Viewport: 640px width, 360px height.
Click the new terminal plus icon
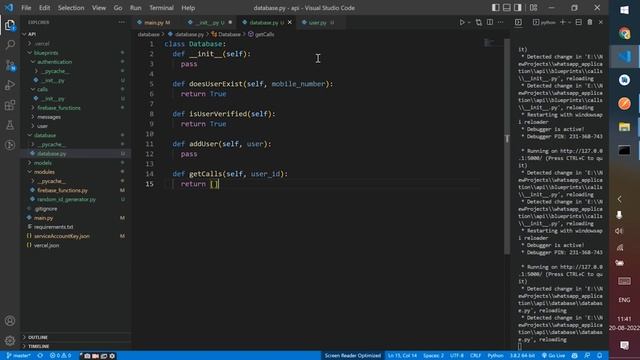pos(562,22)
